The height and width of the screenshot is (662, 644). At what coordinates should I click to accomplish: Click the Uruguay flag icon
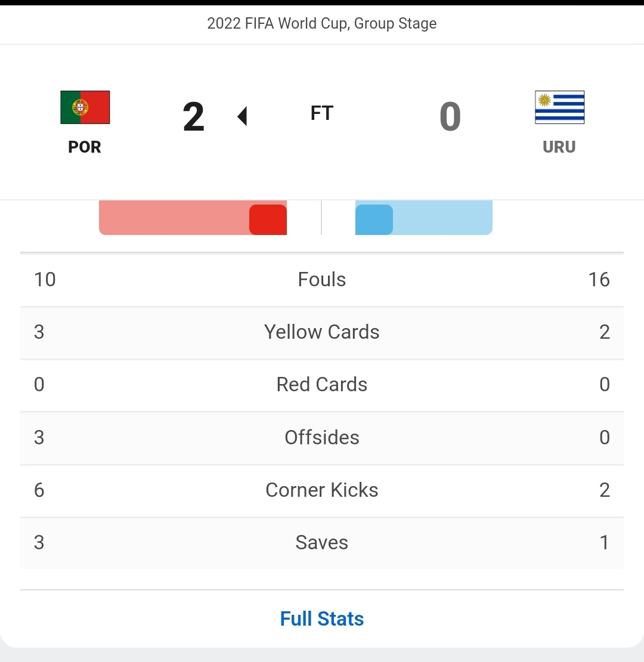(x=559, y=107)
